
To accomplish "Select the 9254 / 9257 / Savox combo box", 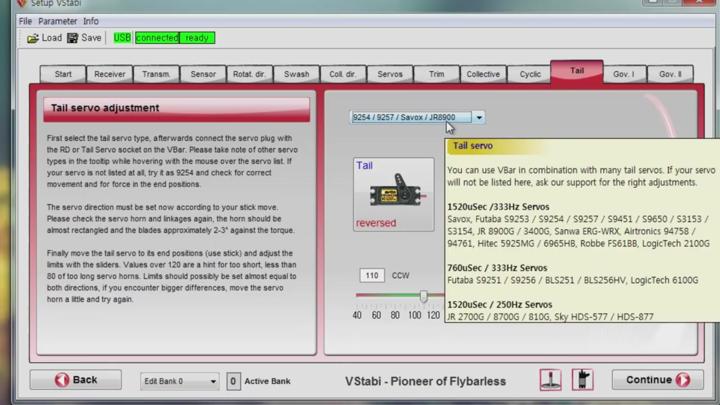I will 417,118.
